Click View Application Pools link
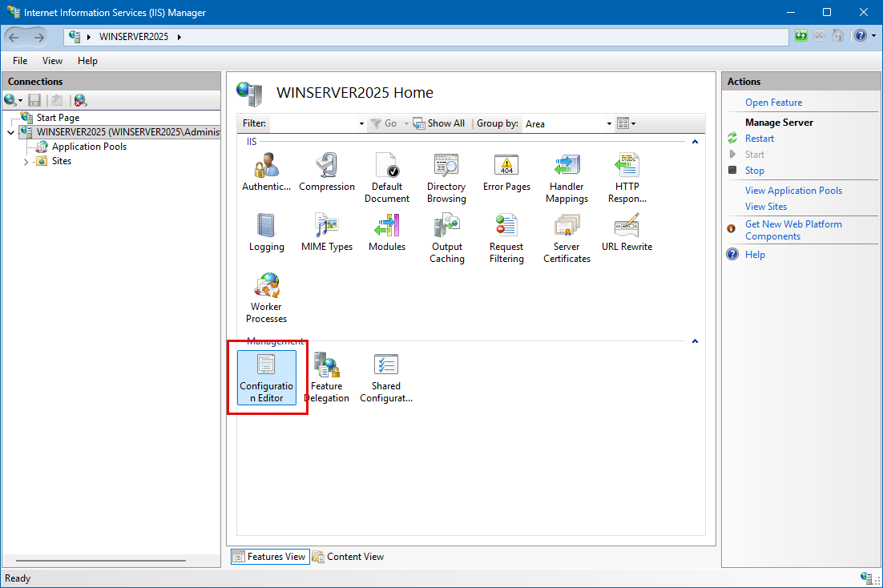Viewport: 883px width, 588px height. [x=793, y=191]
